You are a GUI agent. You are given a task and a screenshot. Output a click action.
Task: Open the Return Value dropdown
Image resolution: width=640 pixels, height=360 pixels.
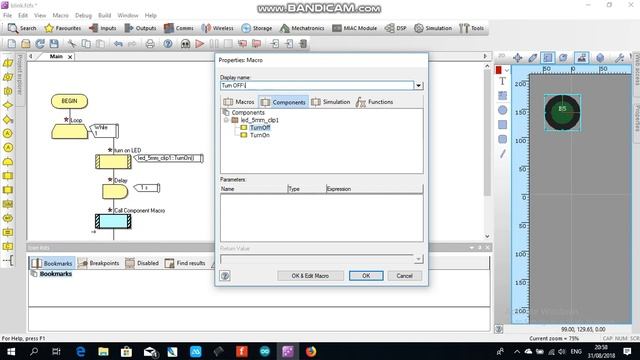(418, 259)
